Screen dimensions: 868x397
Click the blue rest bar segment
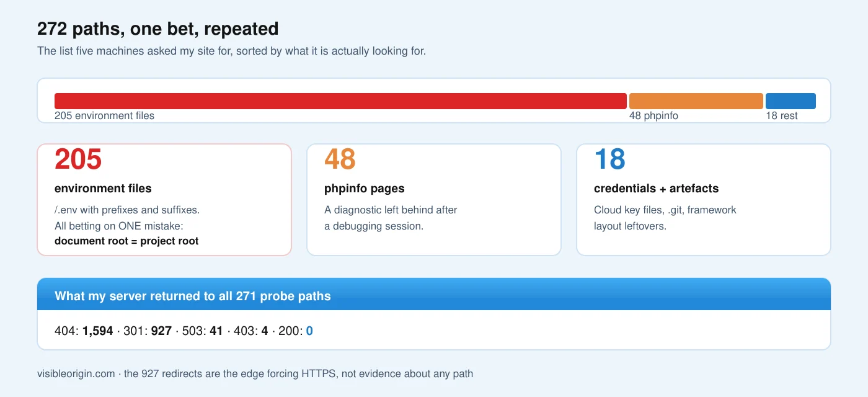790,101
